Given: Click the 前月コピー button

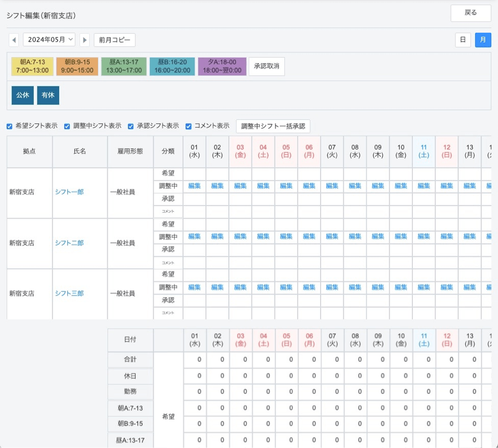Looking at the screenshot, I should pyautogui.click(x=114, y=40).
